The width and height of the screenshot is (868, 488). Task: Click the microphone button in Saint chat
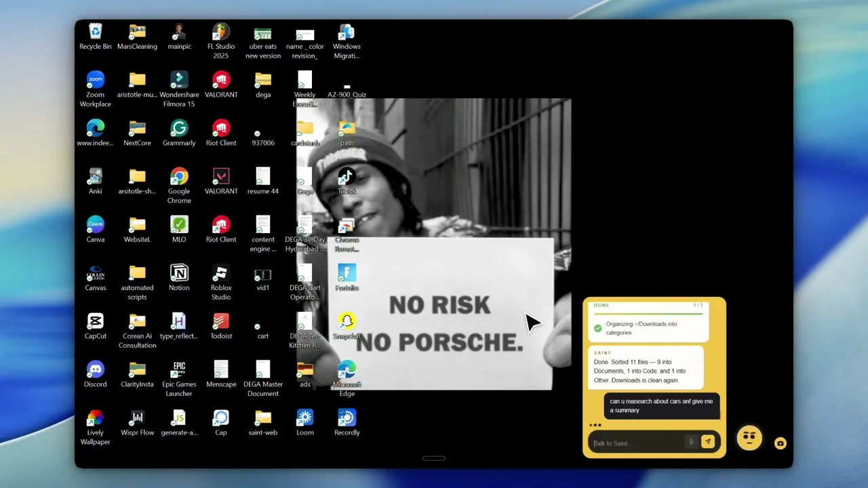click(691, 442)
